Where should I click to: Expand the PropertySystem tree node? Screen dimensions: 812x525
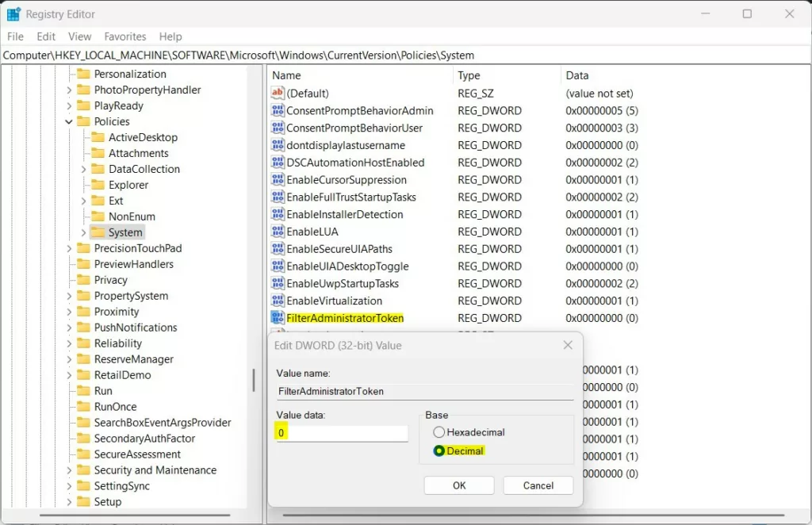click(69, 296)
